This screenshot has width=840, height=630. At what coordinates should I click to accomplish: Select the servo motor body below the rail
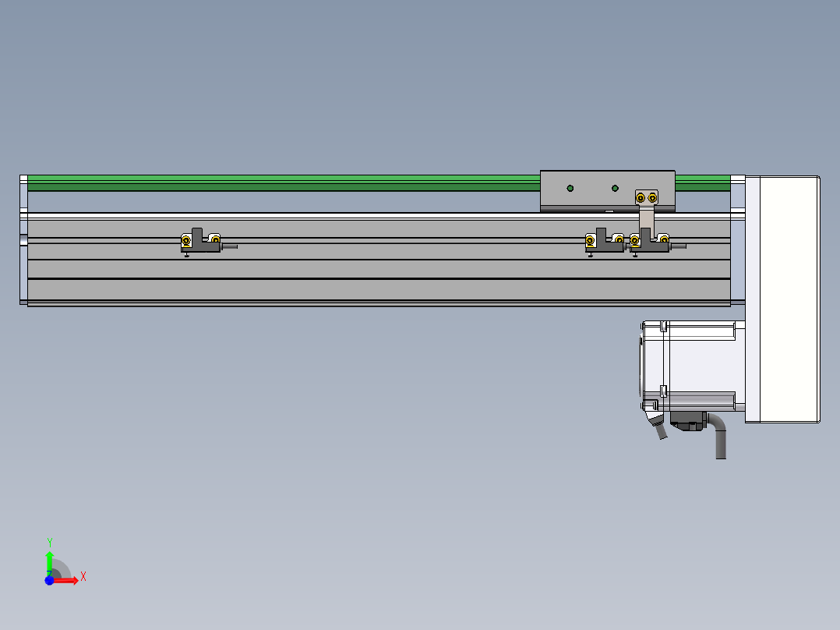pyautogui.click(x=694, y=366)
